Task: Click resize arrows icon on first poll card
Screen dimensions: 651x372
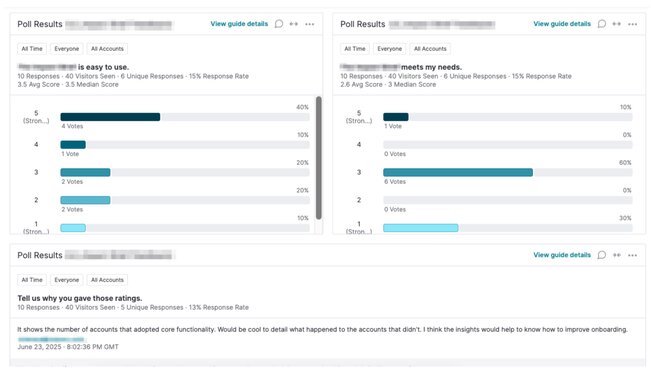Action: point(294,24)
